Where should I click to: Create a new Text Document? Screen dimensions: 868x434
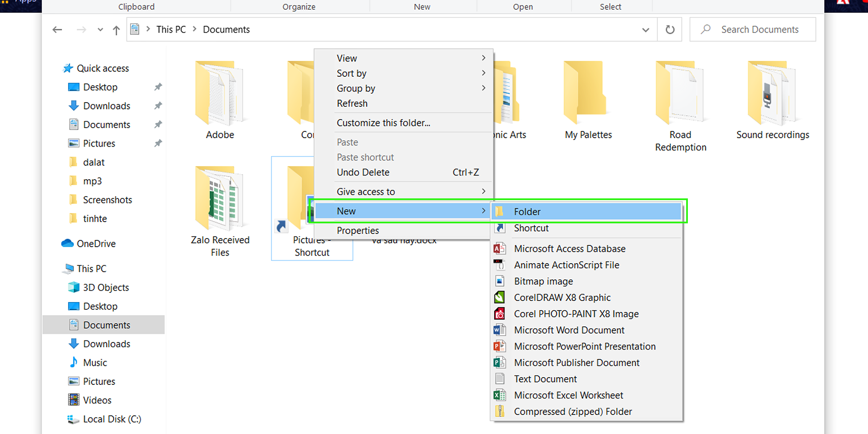coord(587,379)
